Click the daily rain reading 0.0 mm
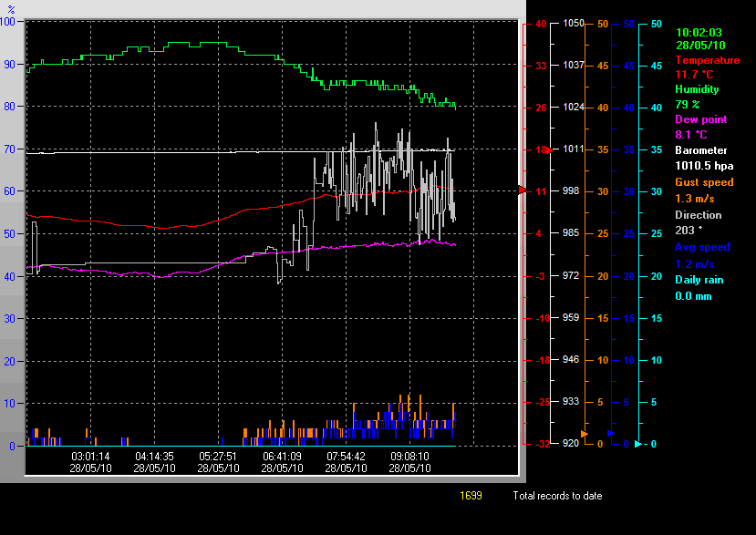 (x=693, y=296)
